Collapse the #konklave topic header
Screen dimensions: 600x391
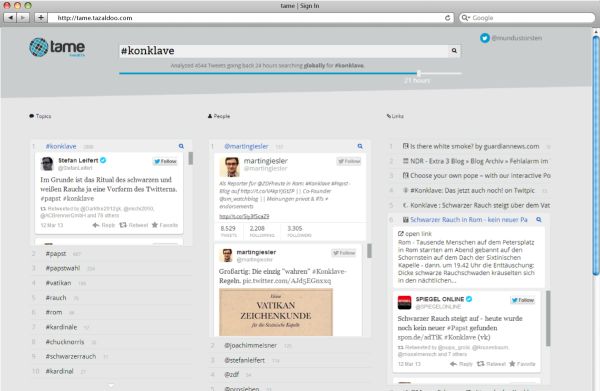pos(61,146)
